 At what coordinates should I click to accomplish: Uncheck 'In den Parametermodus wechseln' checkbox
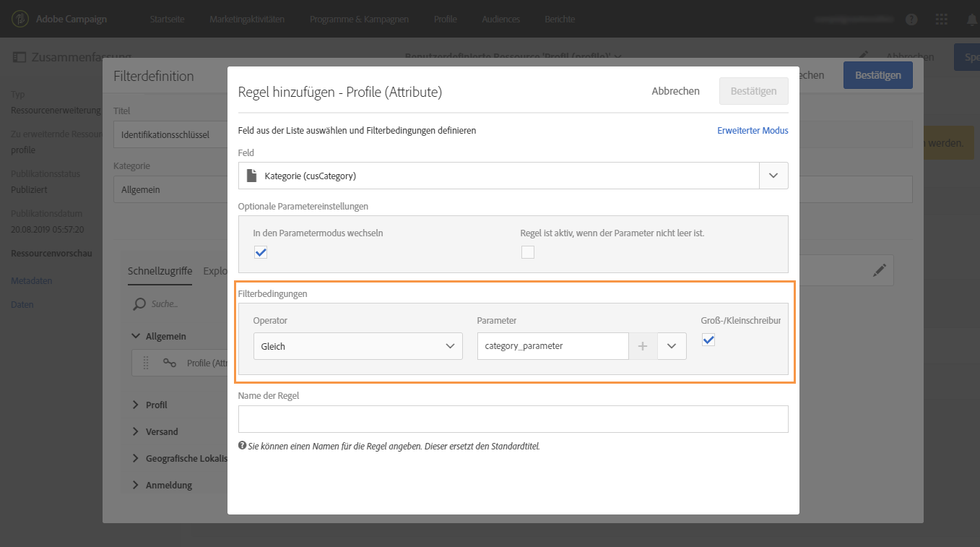(261, 252)
